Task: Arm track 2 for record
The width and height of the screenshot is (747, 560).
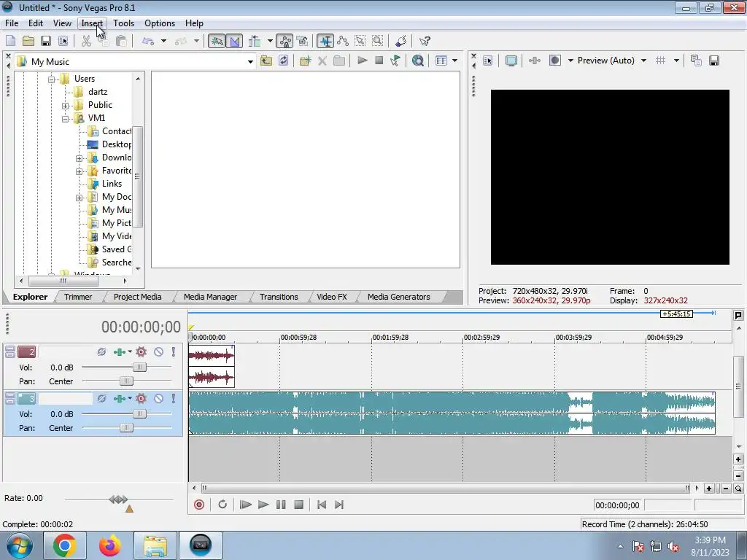Action: [x=141, y=352]
